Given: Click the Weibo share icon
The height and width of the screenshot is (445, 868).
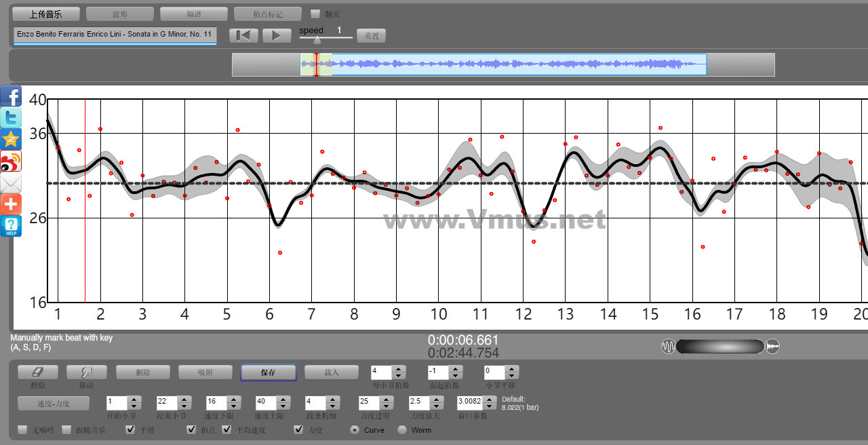Looking at the screenshot, I should [11, 161].
